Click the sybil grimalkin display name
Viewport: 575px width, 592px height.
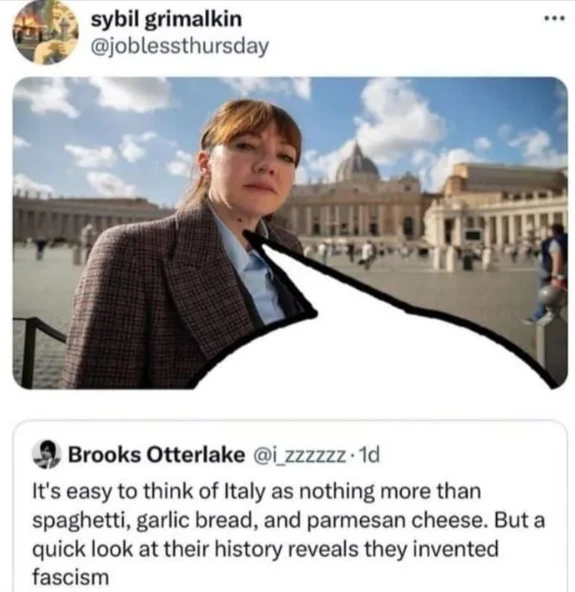click(x=166, y=18)
